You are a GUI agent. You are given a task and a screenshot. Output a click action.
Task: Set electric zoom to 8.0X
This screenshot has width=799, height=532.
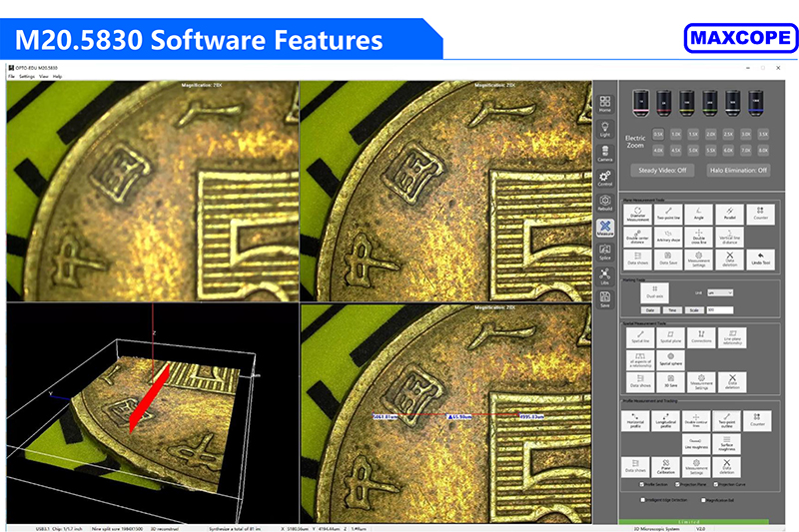click(x=763, y=150)
